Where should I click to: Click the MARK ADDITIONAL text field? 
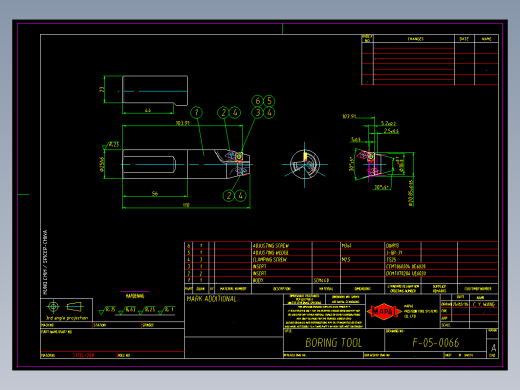pyautogui.click(x=212, y=299)
